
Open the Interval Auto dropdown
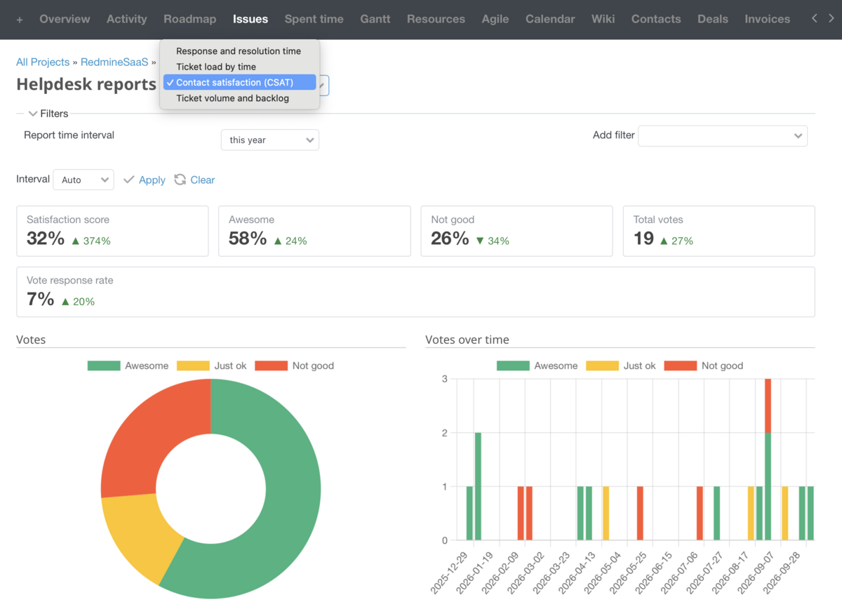[83, 180]
